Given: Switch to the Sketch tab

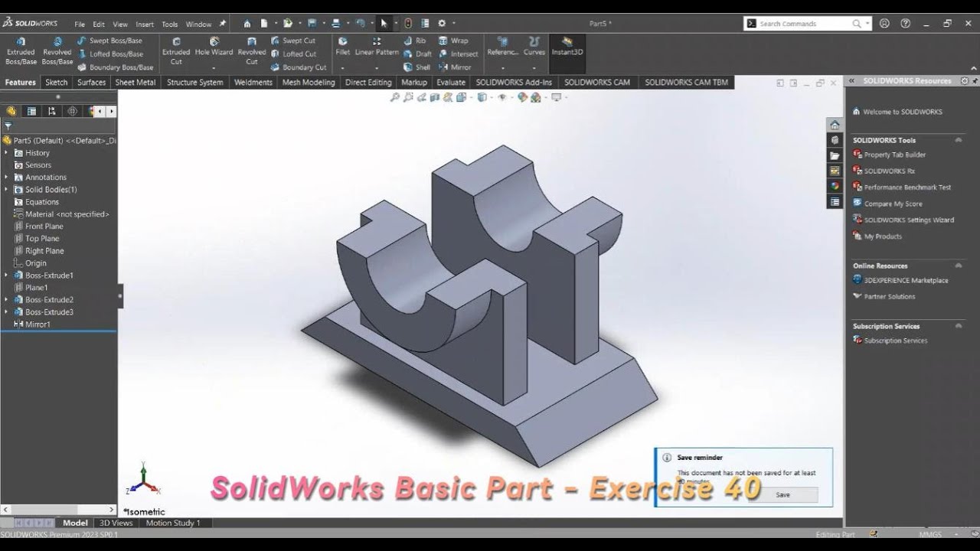Looking at the screenshot, I should pyautogui.click(x=56, y=82).
